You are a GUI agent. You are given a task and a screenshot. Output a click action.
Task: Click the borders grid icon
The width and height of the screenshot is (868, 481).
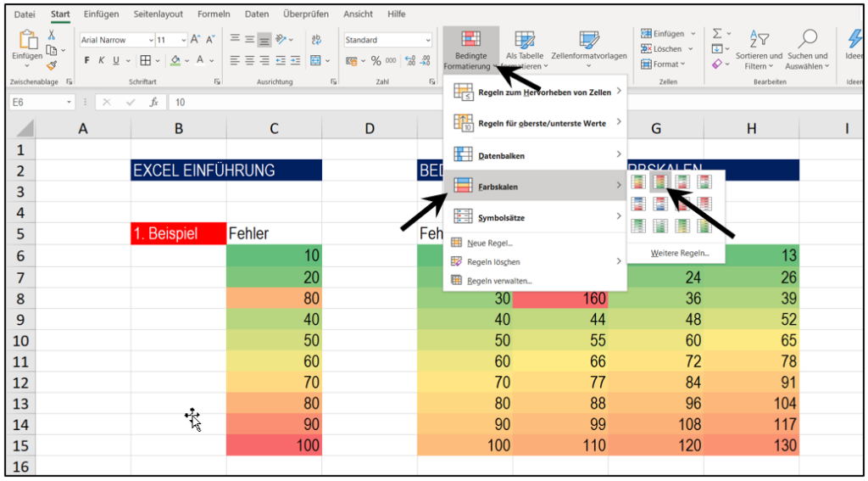click(145, 60)
